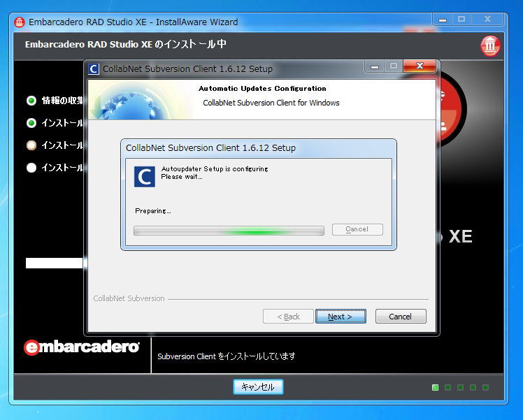The height and width of the screenshot is (420, 523).
Task: Click the greyed Cancel button beside progress bar
Action: 357,229
